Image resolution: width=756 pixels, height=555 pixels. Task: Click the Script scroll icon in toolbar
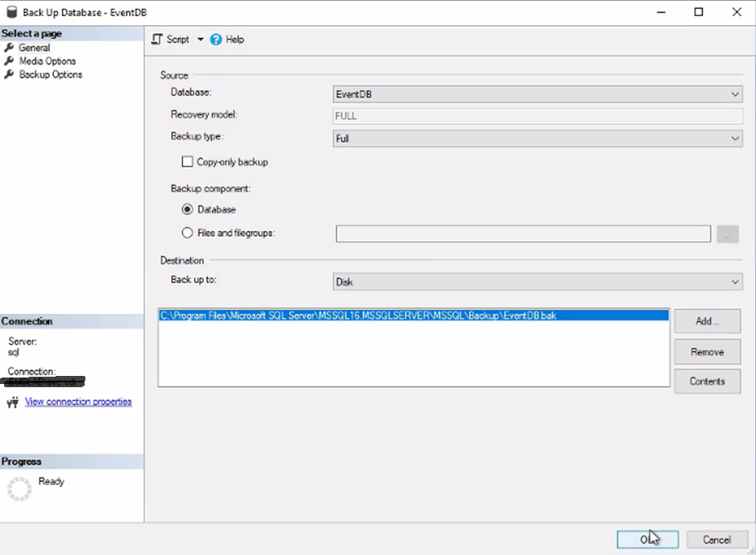[157, 40]
